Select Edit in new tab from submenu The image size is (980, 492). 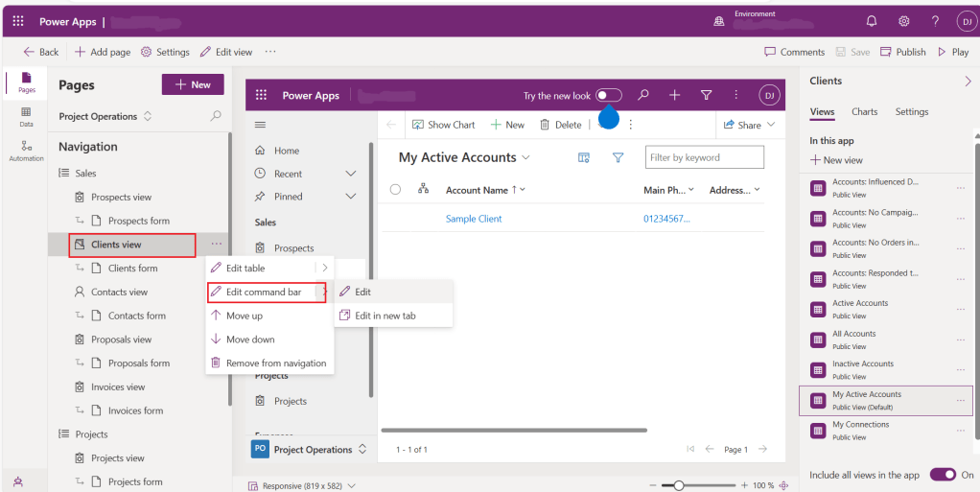click(x=385, y=316)
